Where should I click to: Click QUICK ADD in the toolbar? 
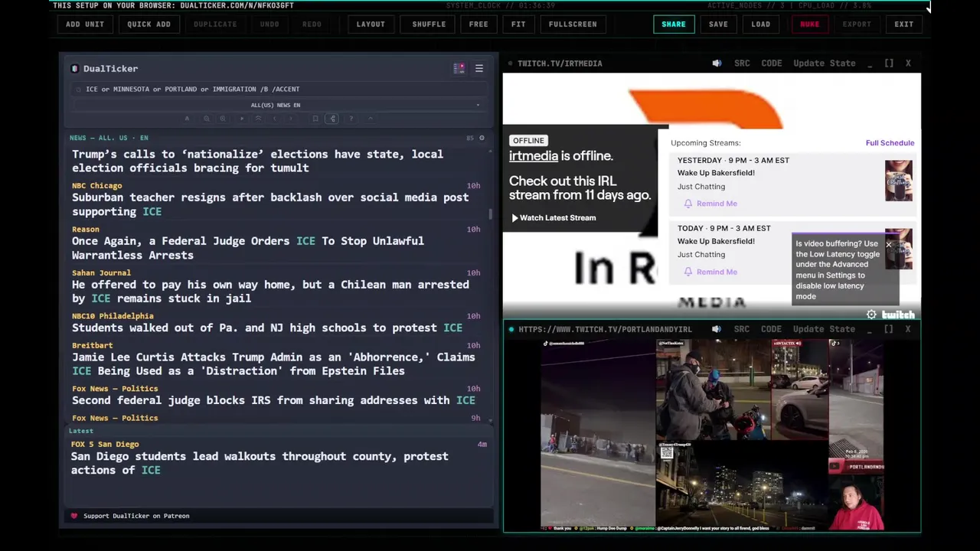[149, 24]
